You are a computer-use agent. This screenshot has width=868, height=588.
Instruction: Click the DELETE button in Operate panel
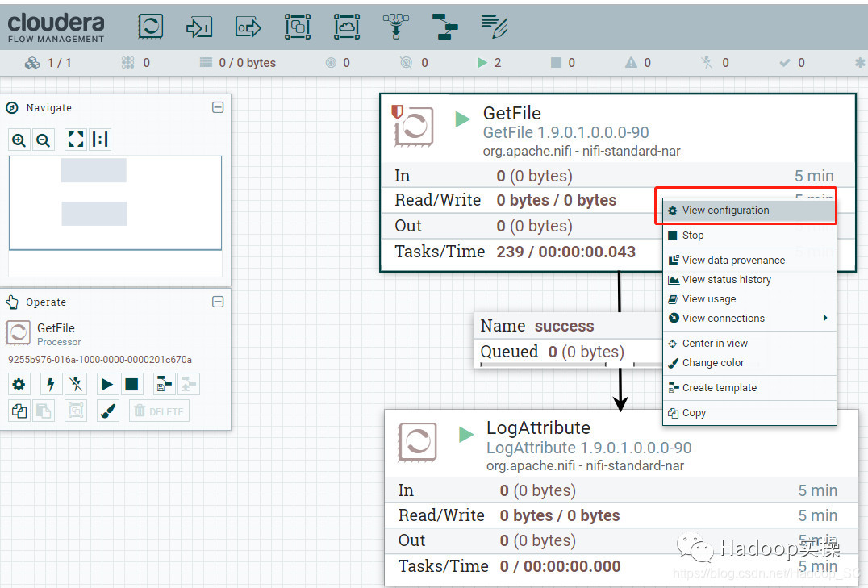[160, 411]
